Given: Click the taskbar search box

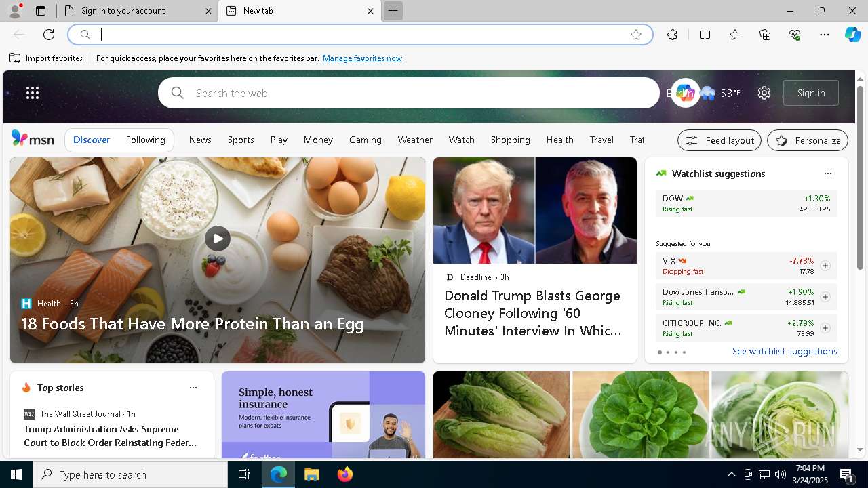Looking at the screenshot, I should [x=130, y=474].
